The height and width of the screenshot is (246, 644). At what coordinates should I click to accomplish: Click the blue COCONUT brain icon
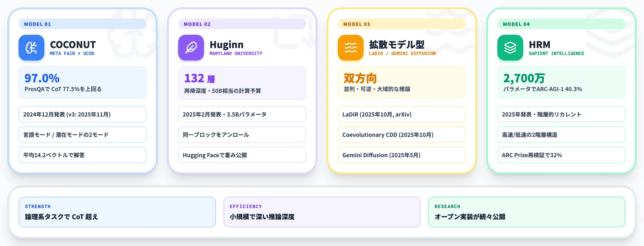pyautogui.click(x=31, y=47)
